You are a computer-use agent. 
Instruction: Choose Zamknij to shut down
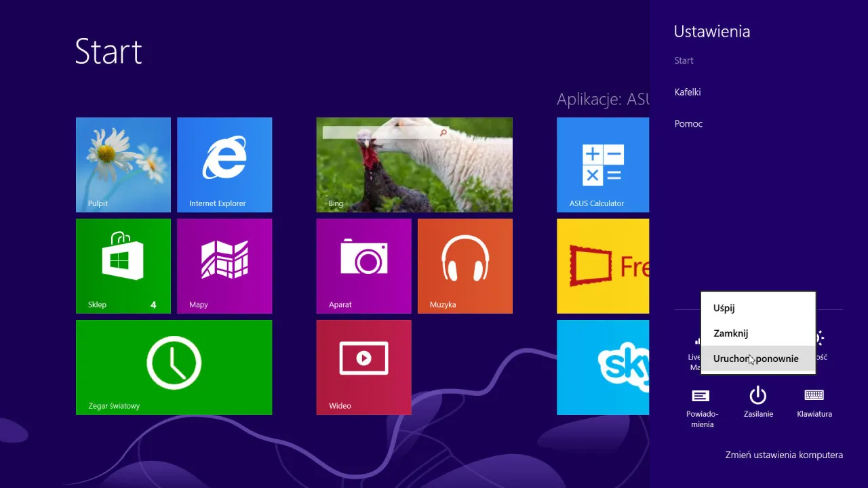pyautogui.click(x=730, y=333)
